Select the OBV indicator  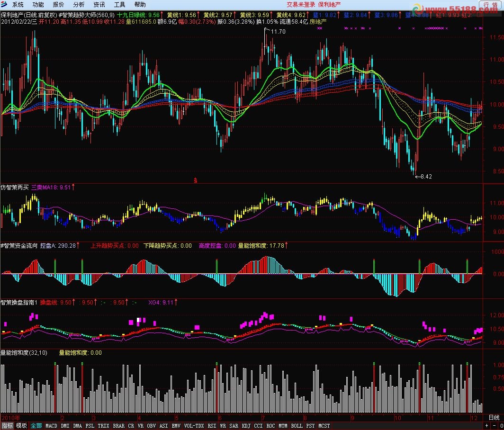pos(151,425)
